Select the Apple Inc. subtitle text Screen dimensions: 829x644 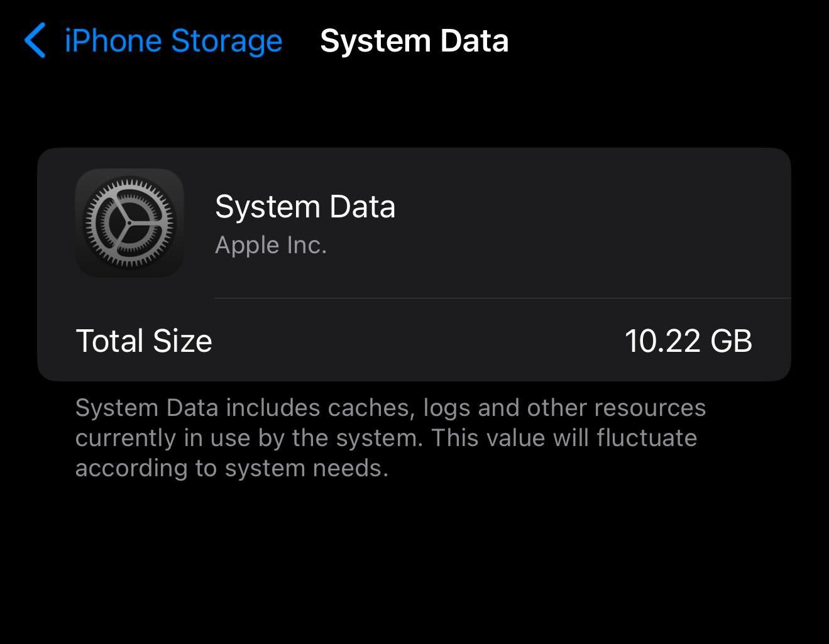pyautogui.click(x=271, y=245)
